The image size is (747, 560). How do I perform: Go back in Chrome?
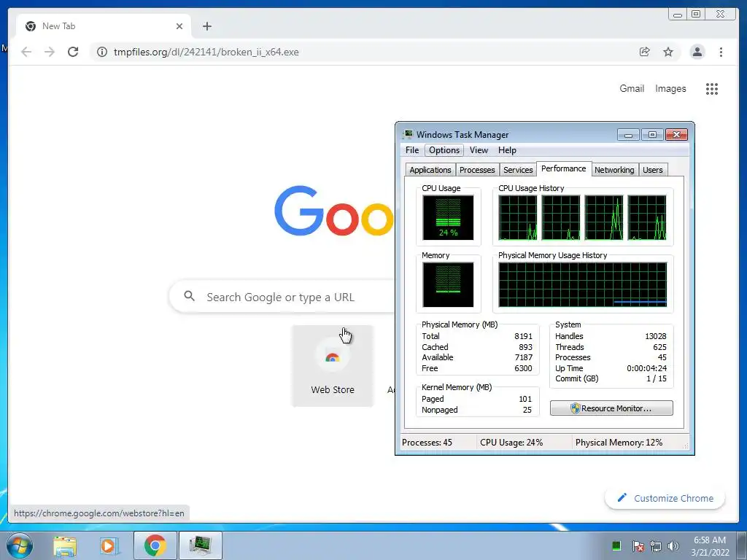26,52
